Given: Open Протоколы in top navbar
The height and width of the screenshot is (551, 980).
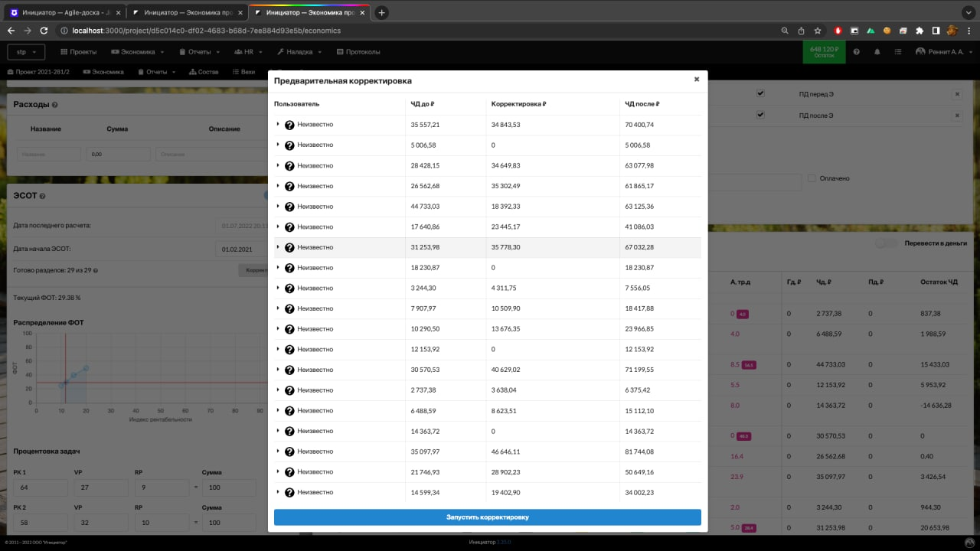Looking at the screenshot, I should coord(358,52).
